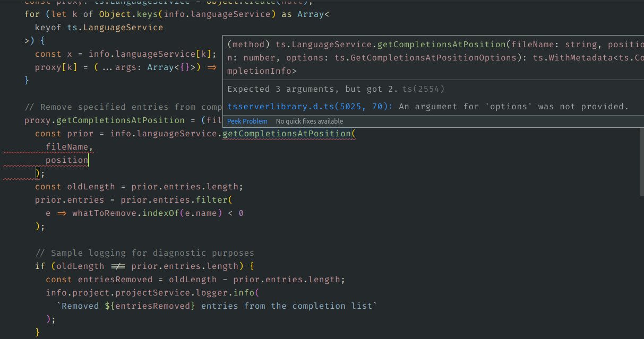This screenshot has width=644, height=339.
Task: Click "An argument for 'options' was not provided." text
Action: [x=513, y=107]
